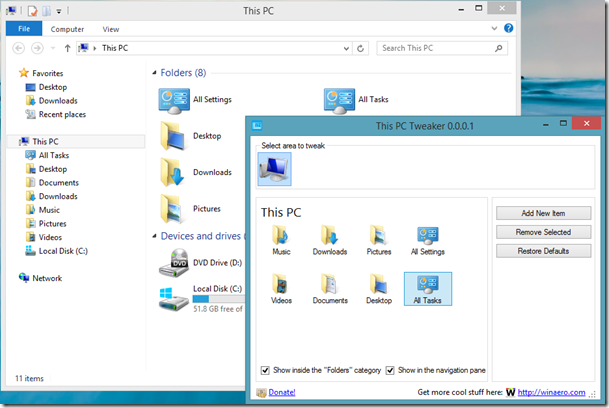This screenshot has width=609, height=408.
Task: Open the File menu tab
Action: click(x=24, y=29)
